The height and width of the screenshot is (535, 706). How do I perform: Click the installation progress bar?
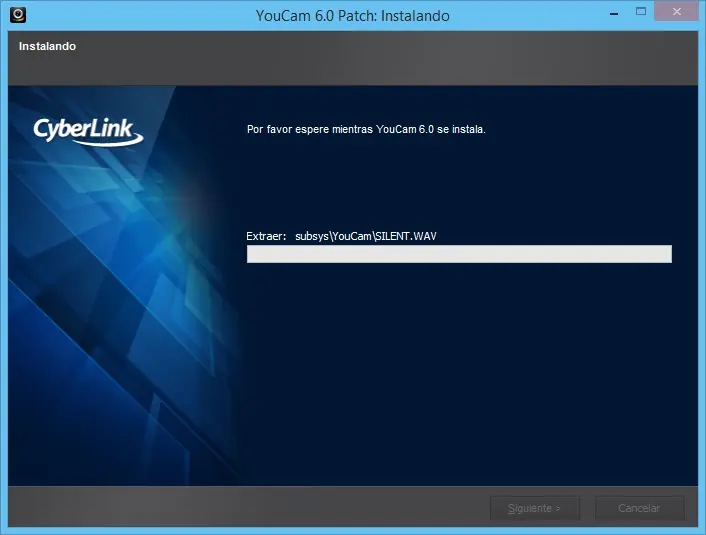click(459, 254)
